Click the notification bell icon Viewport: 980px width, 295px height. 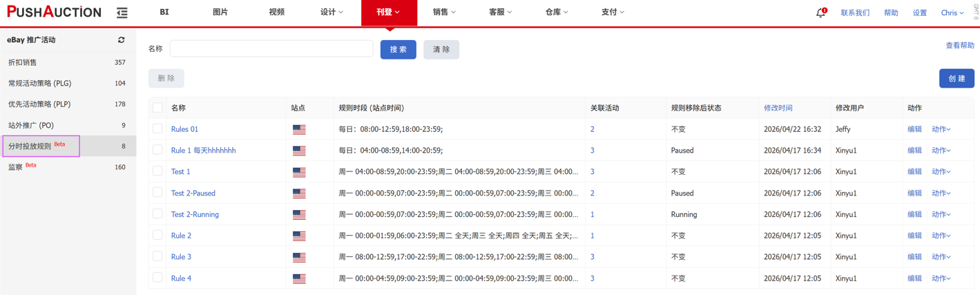pos(820,12)
